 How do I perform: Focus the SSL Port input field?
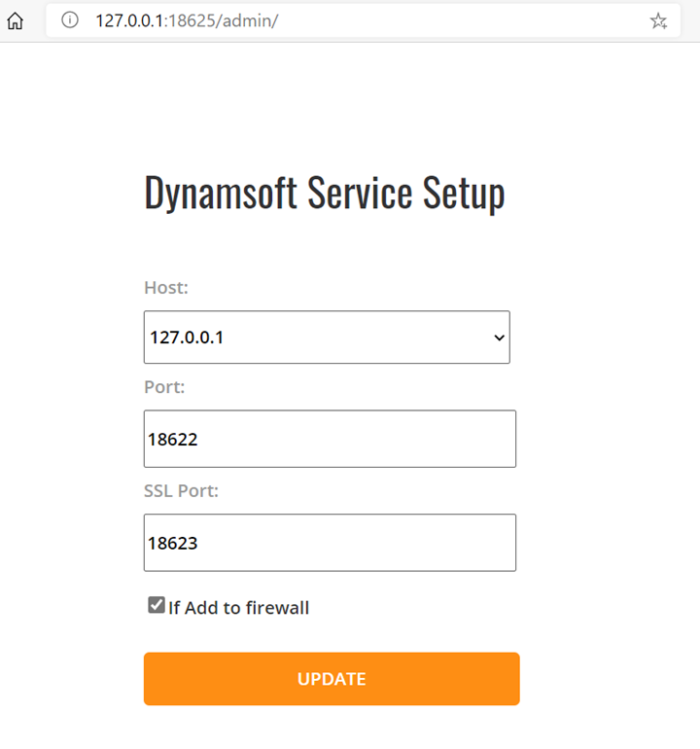click(330, 543)
